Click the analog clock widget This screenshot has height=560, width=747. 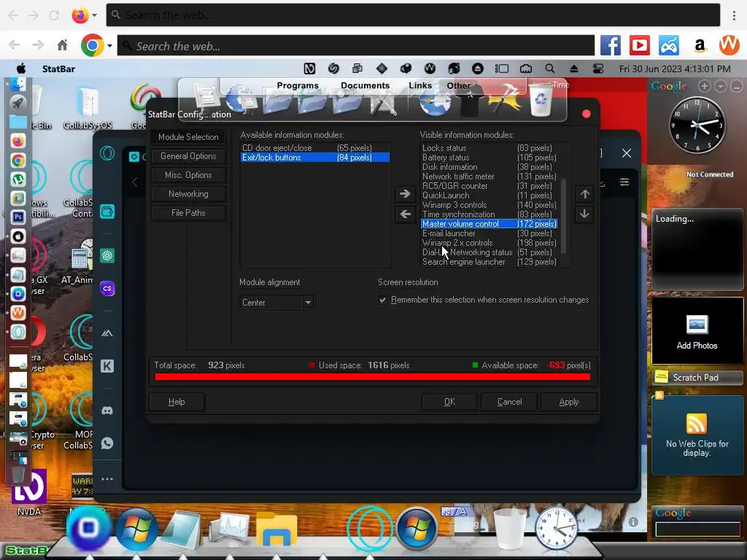697,125
